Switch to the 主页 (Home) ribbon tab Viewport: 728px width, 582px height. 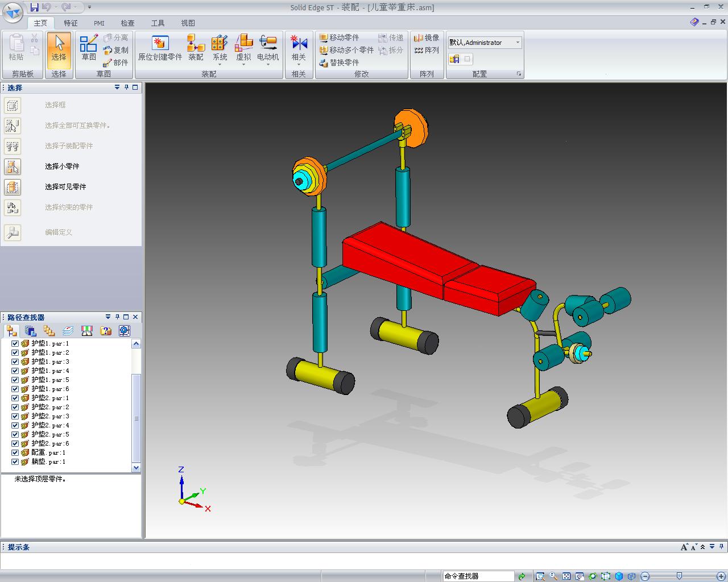40,23
